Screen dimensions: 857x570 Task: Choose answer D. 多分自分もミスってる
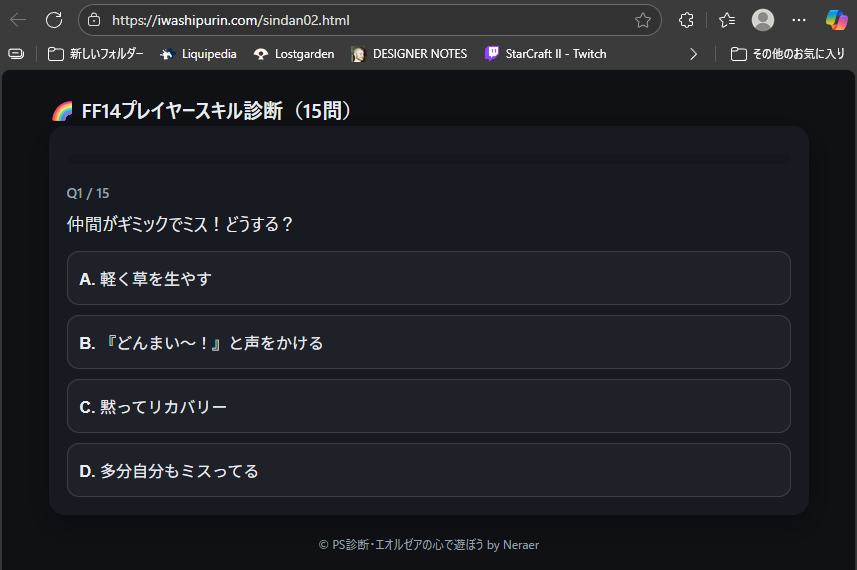pos(428,470)
